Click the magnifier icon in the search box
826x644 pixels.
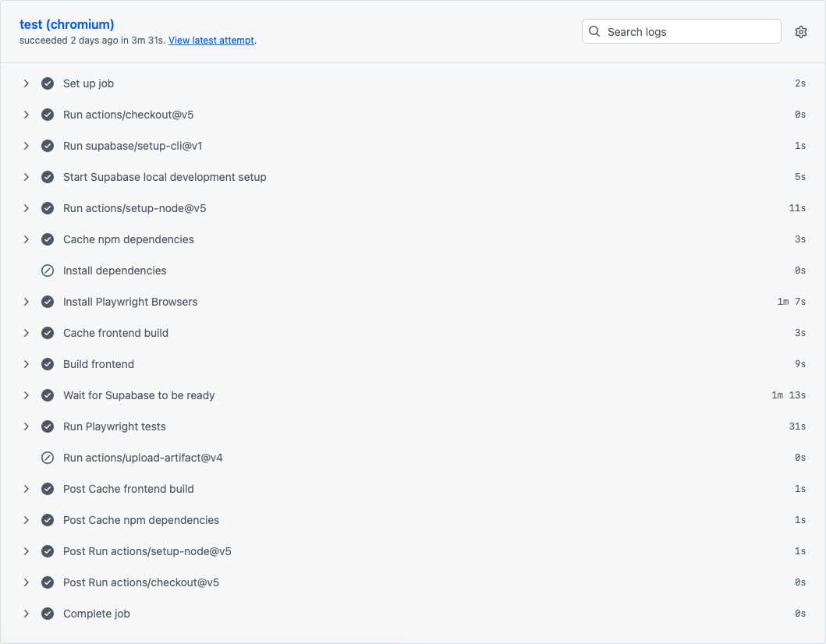[594, 31]
